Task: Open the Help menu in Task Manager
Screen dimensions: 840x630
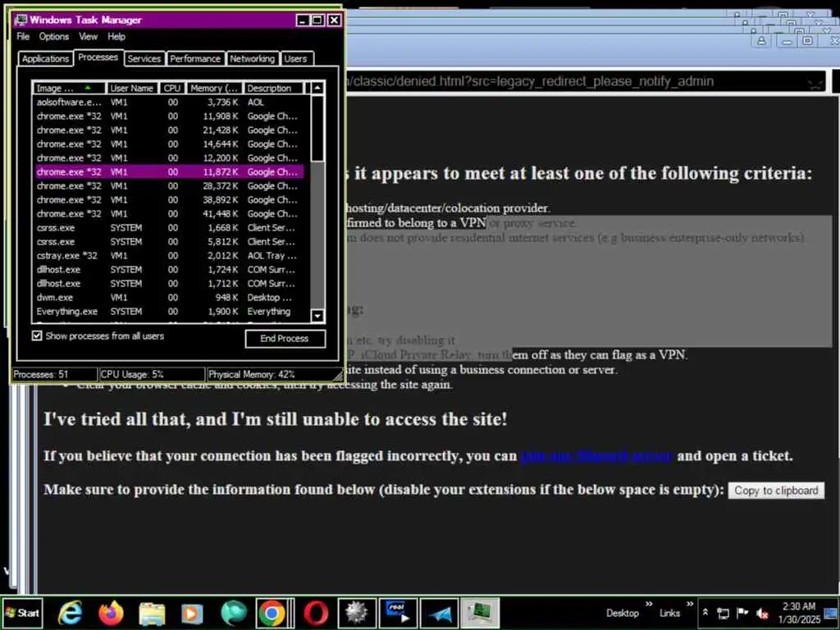Action: point(116,36)
